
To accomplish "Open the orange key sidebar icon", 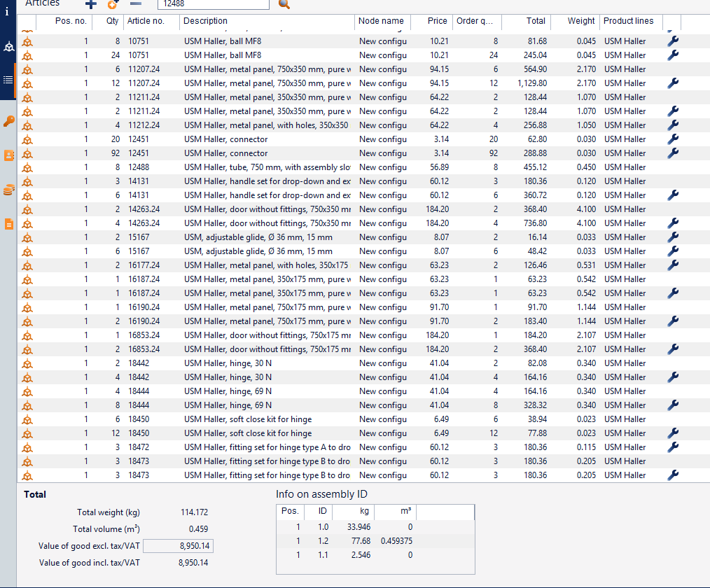I will [8, 121].
